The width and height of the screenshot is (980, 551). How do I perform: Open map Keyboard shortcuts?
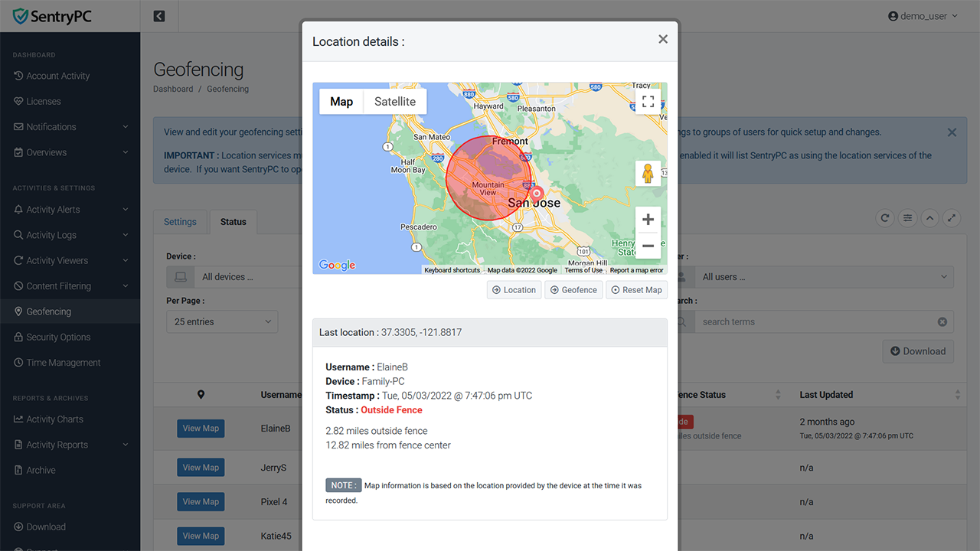(452, 270)
